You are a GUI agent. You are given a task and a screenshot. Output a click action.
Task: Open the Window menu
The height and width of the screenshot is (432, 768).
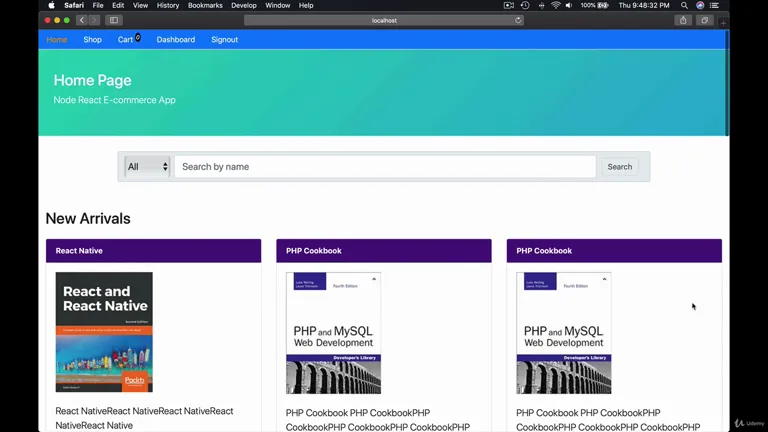pos(278,5)
